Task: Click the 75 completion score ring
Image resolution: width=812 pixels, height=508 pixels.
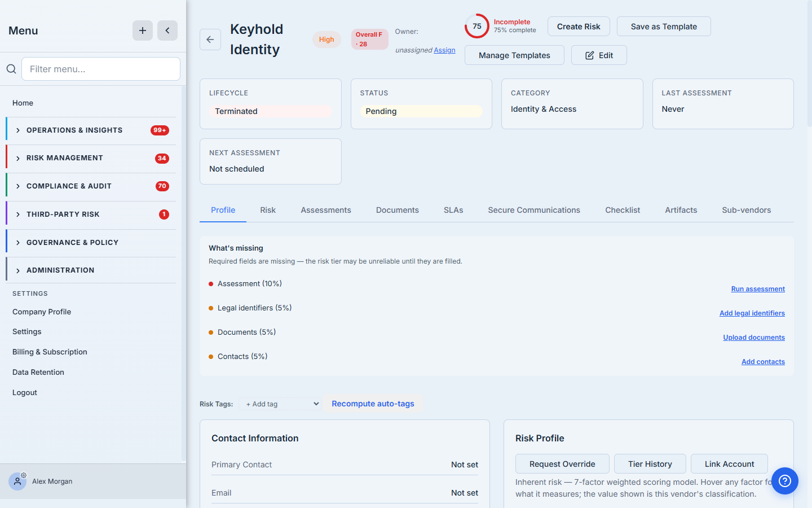Action: [x=477, y=26]
